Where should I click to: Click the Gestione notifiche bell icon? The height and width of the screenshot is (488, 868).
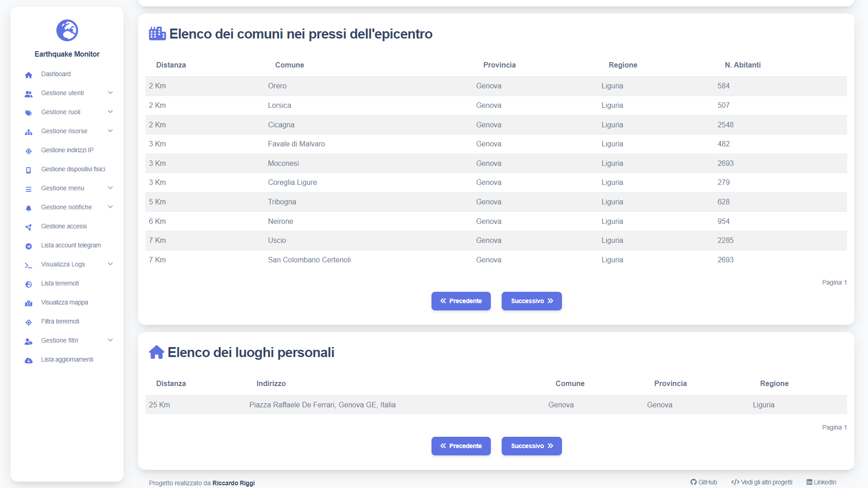[29, 208]
